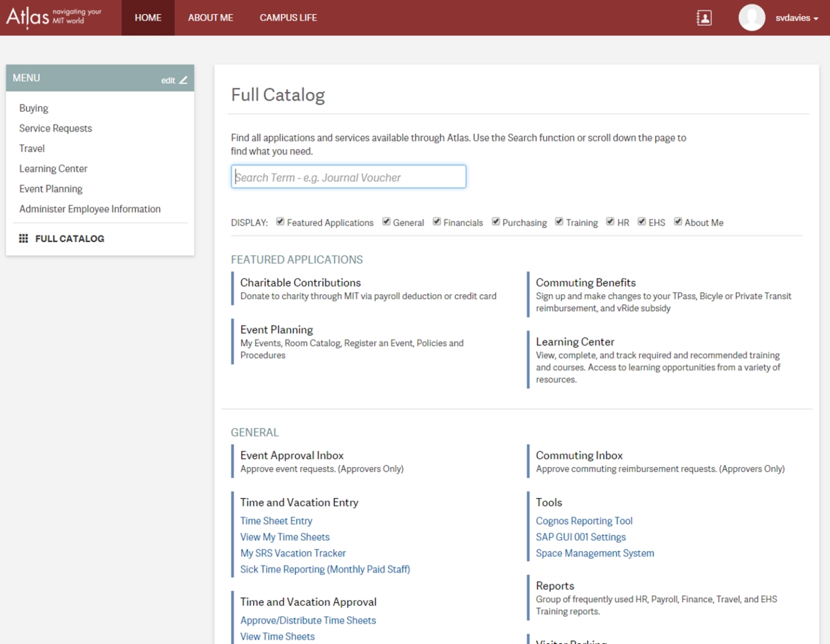This screenshot has height=644, width=830.
Task: Open Time Sheet Entry link
Action: click(x=276, y=521)
